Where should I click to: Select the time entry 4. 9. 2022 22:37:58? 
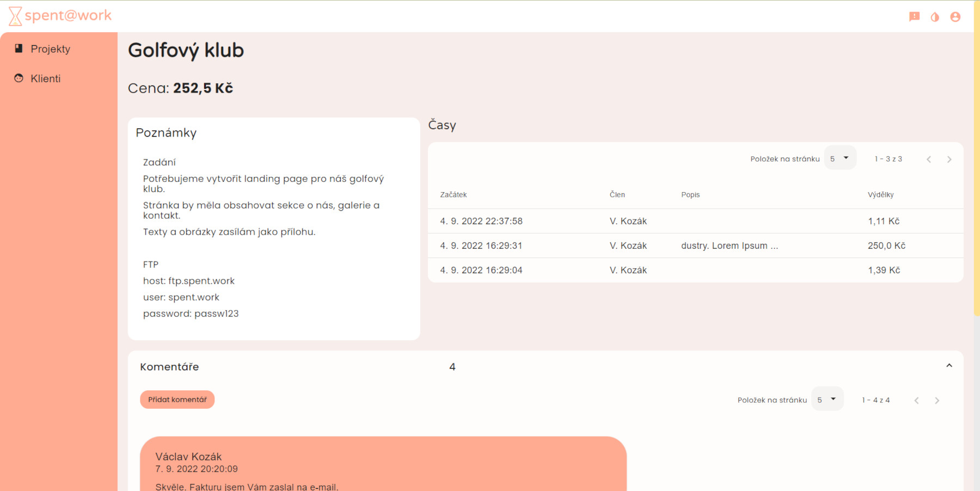[696, 221]
